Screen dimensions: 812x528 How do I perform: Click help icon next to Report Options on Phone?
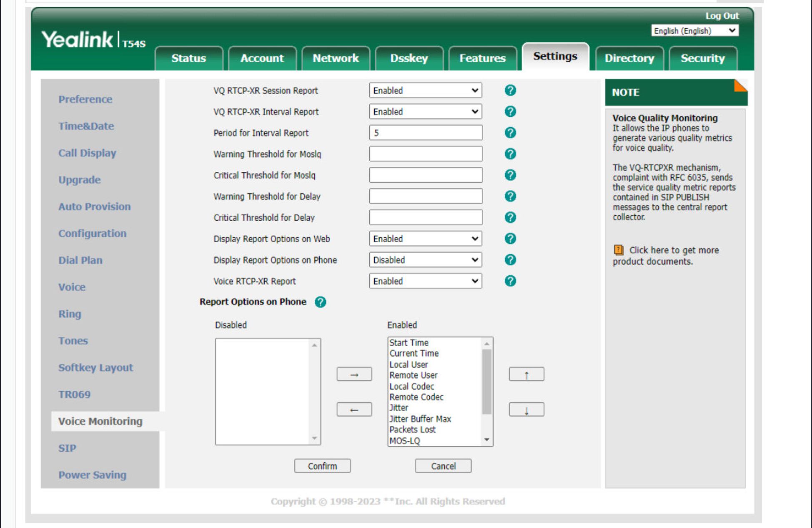[x=320, y=302]
